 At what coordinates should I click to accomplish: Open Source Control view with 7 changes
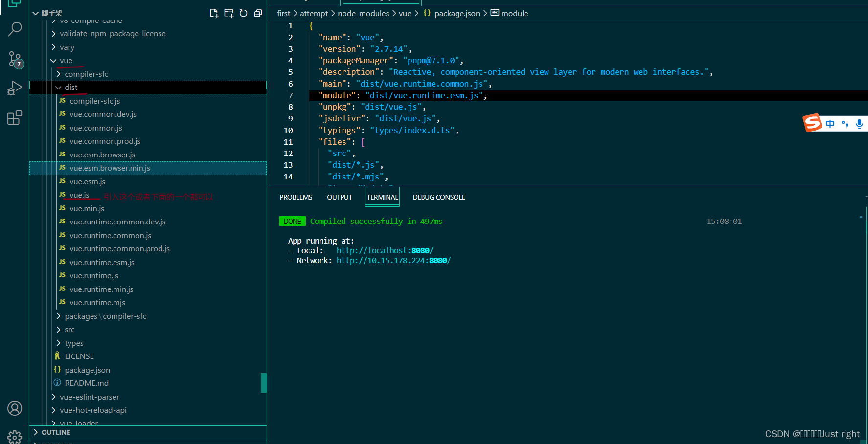(15, 60)
